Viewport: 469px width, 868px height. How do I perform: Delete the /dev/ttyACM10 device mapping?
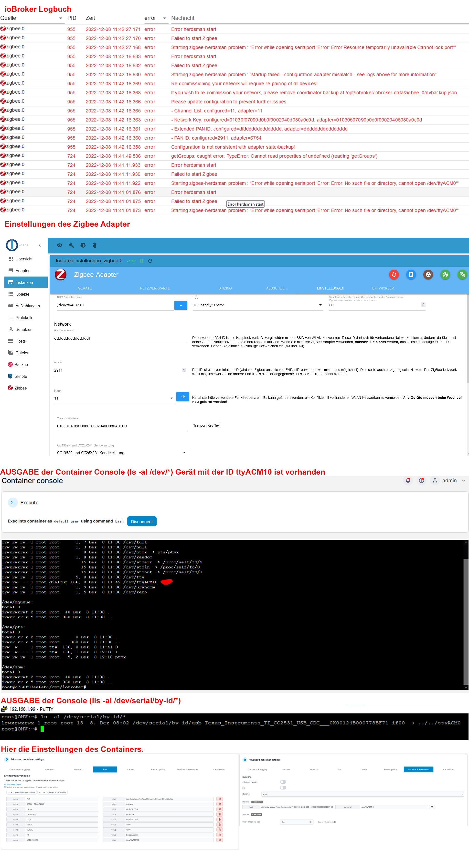pos(432,807)
